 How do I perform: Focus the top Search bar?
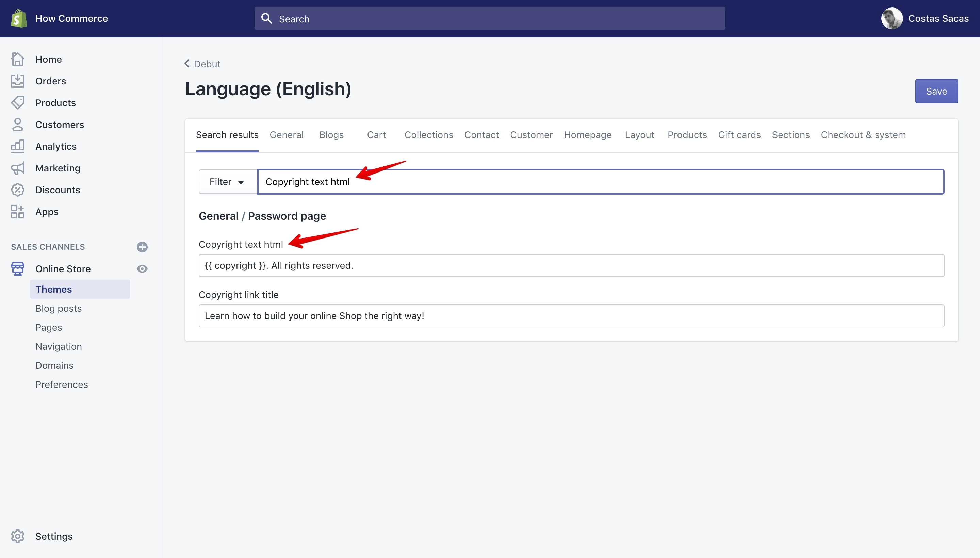tap(490, 18)
